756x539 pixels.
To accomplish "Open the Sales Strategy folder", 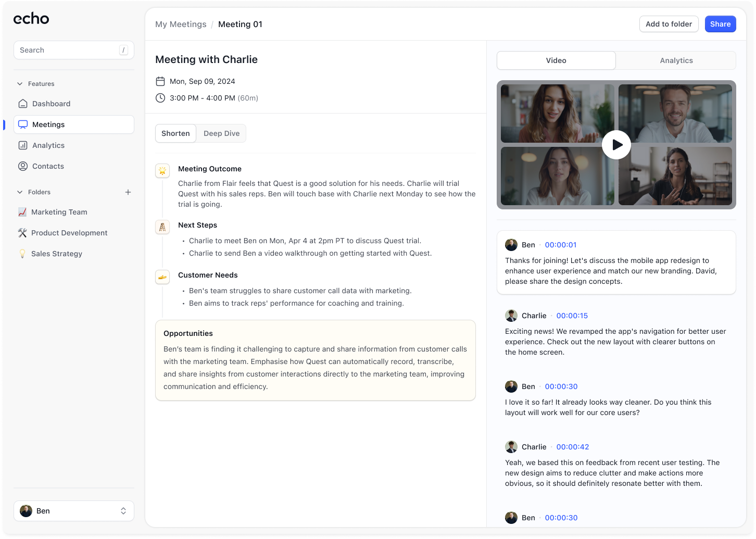I will tap(74, 254).
